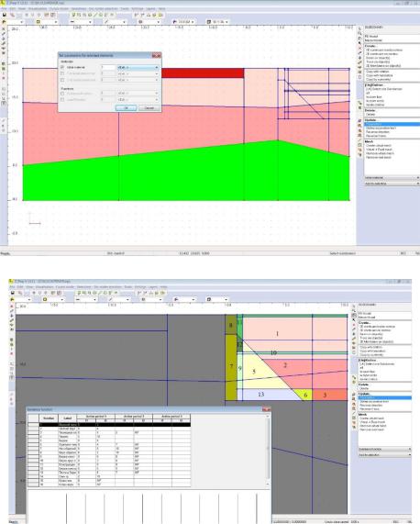420x524 pixels.
Task: Click the Existence function table vertical scrollbar
Action: coord(268,451)
